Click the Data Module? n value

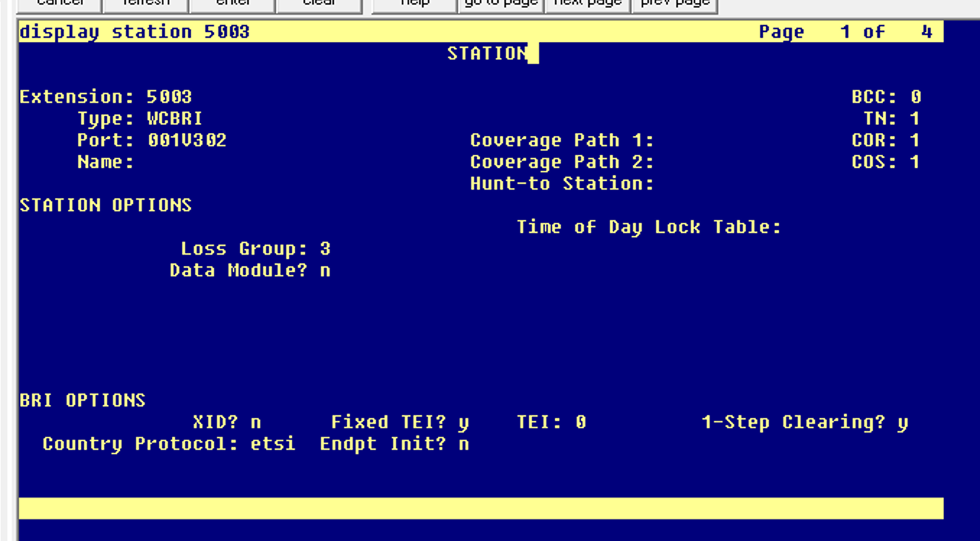[x=325, y=270]
